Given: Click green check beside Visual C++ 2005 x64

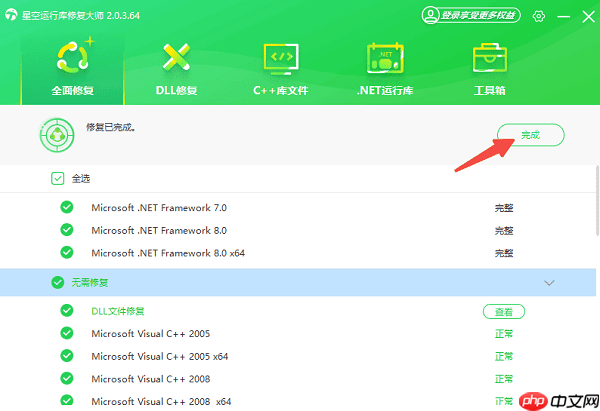Looking at the screenshot, I should coord(67,356).
